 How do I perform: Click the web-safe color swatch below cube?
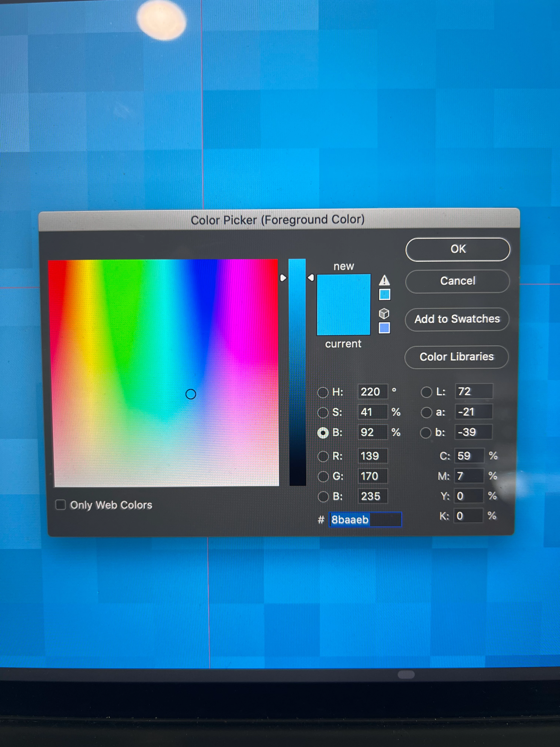(384, 328)
